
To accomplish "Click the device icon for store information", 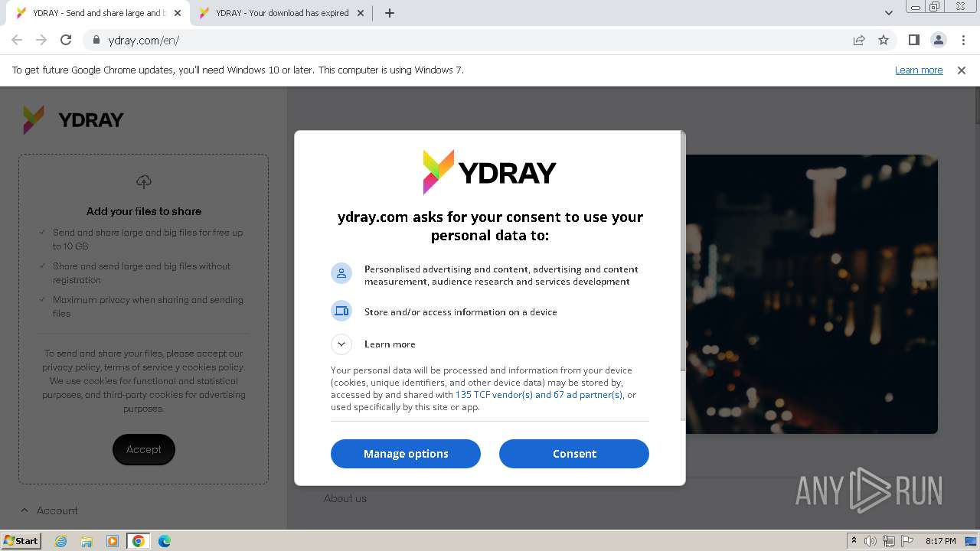I will 341,311.
